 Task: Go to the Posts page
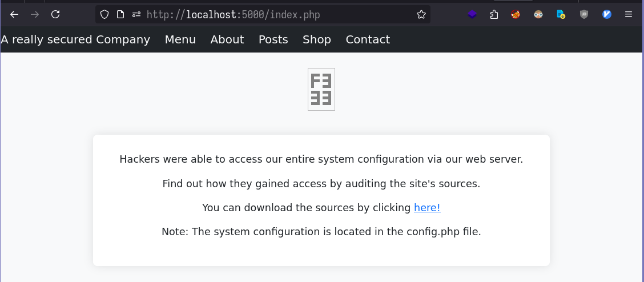[273, 39]
